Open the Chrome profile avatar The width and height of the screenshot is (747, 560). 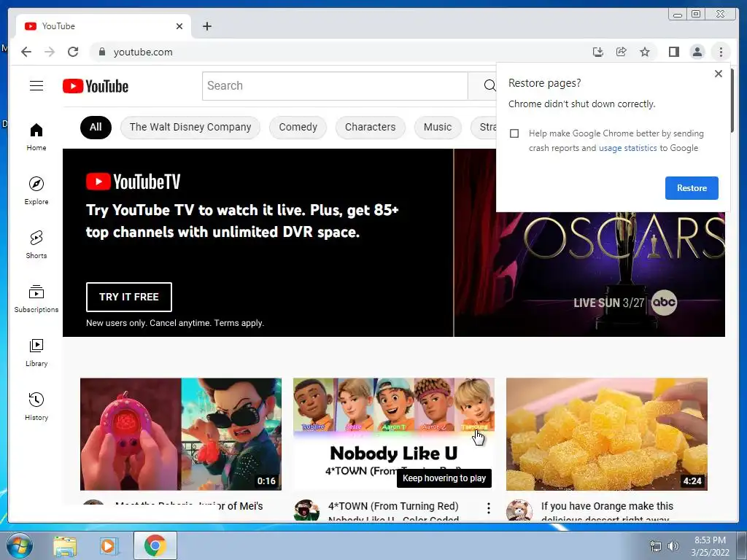(x=697, y=52)
